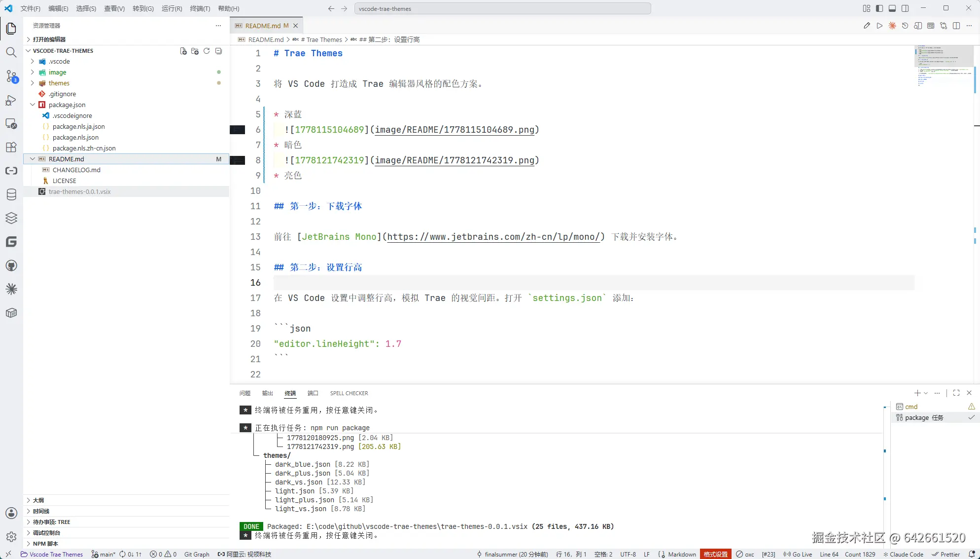Expand the 大纲 outline section
Screen dimensions: 980x559
126,500
